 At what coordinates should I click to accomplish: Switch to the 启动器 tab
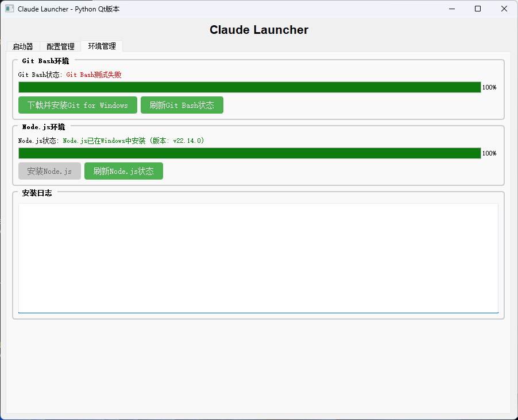[23, 46]
